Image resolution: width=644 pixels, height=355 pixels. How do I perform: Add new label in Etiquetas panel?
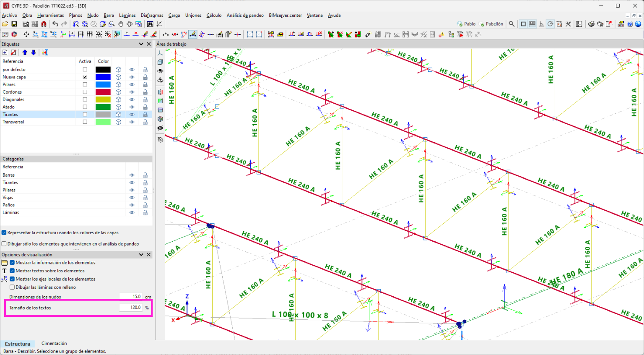5,52
